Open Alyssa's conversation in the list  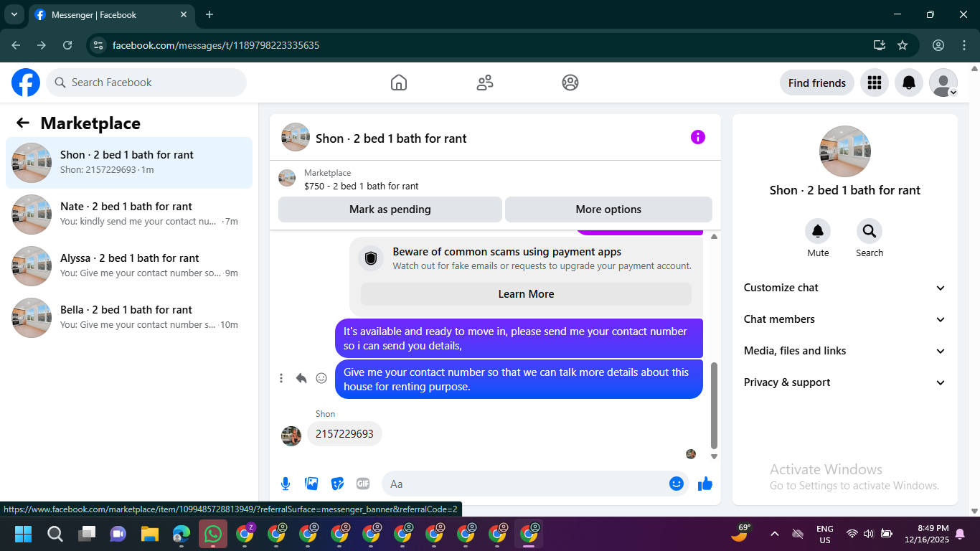click(129, 266)
